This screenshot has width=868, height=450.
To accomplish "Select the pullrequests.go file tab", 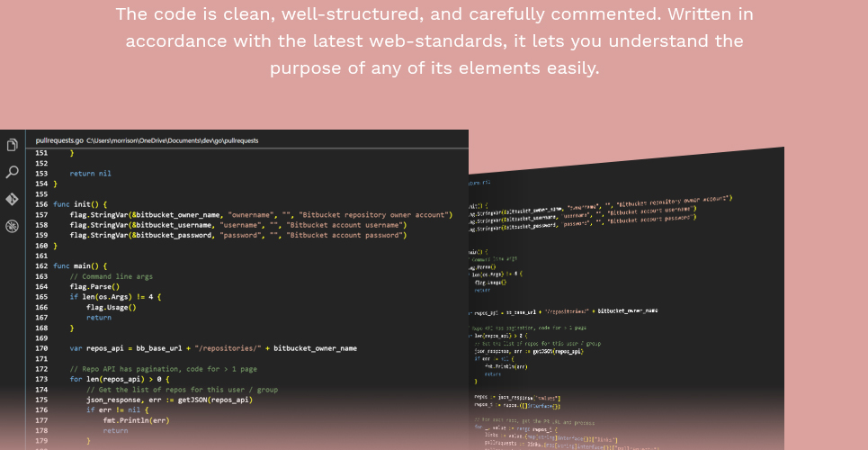I will tap(59, 141).
